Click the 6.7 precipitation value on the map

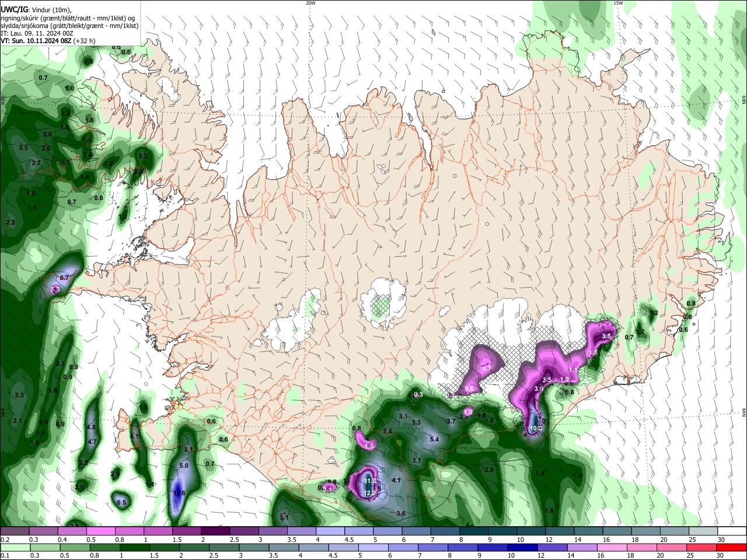point(64,278)
